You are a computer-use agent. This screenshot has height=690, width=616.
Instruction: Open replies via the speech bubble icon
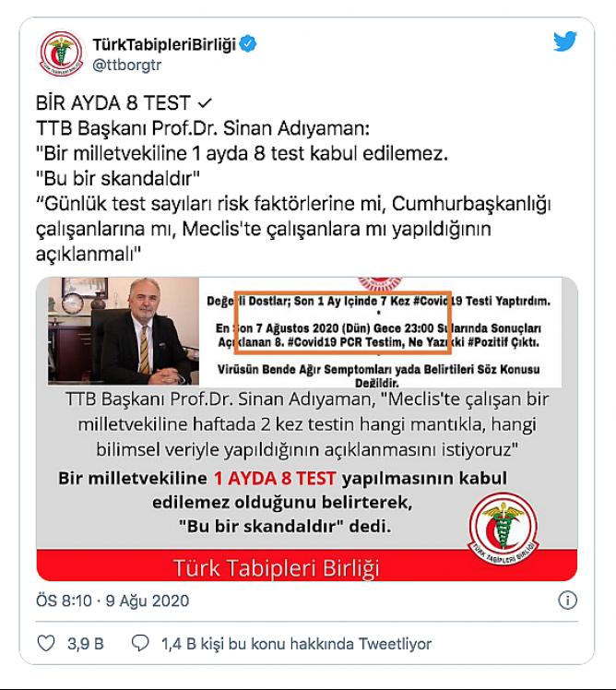[140, 643]
